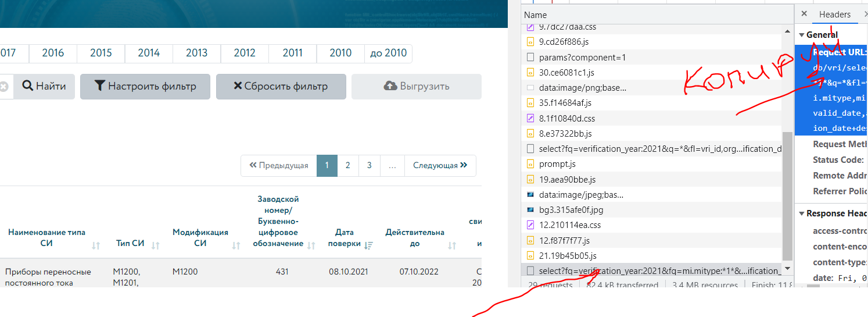This screenshot has height=317, width=868.
Task: Collapse the General section
Action: click(x=802, y=35)
